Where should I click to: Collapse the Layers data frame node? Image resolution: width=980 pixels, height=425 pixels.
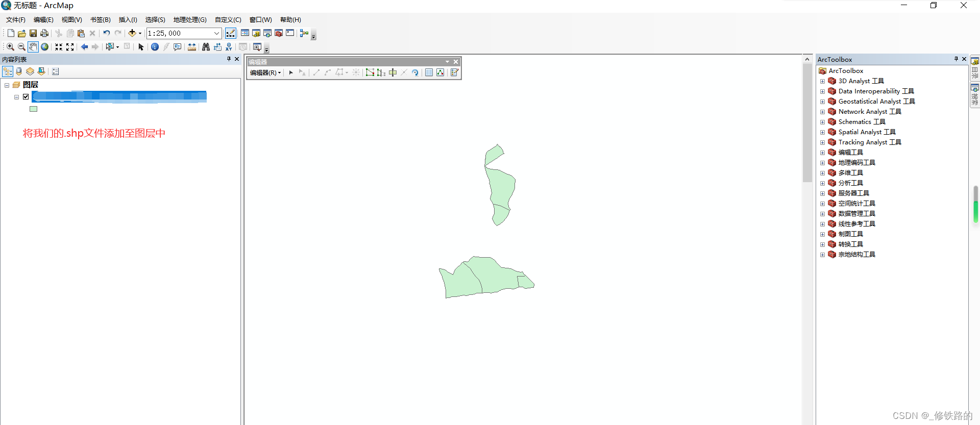coord(7,85)
